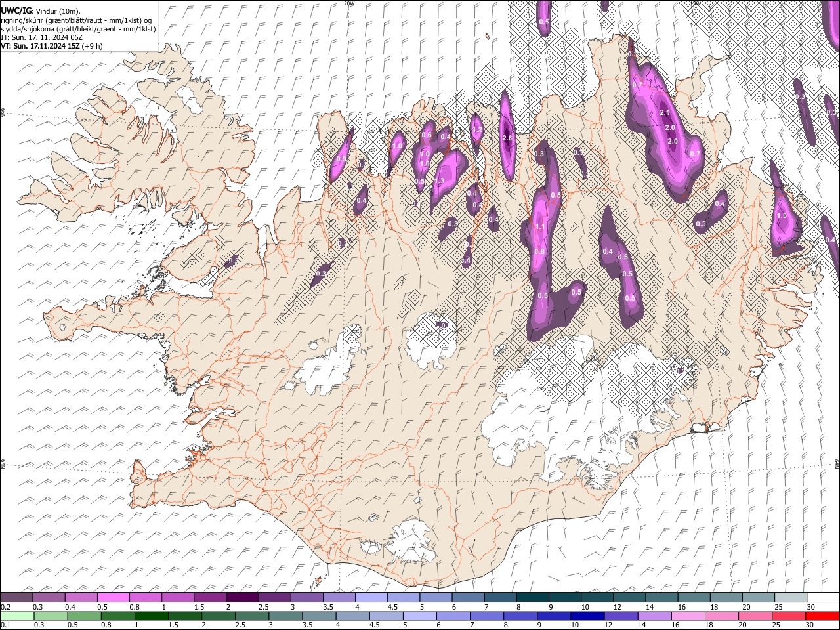Click the 1.3 precipitation value label
Screen dimensions: 840x630
[x=439, y=181]
